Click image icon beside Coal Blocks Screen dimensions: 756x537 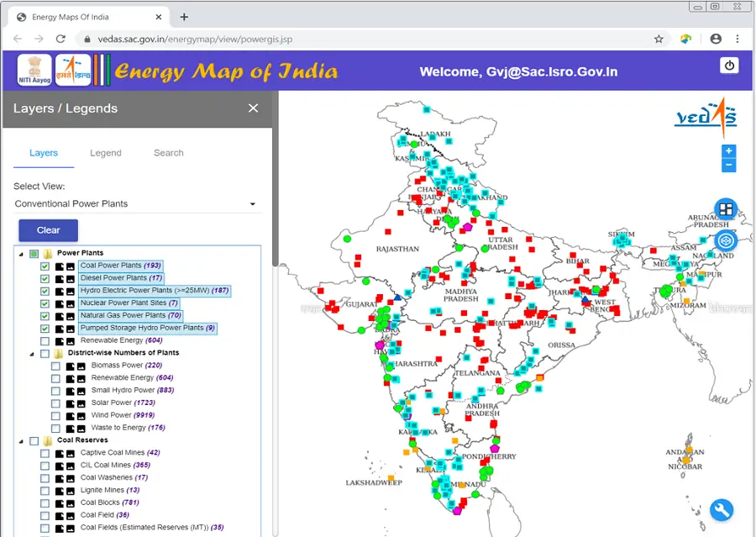71,503
